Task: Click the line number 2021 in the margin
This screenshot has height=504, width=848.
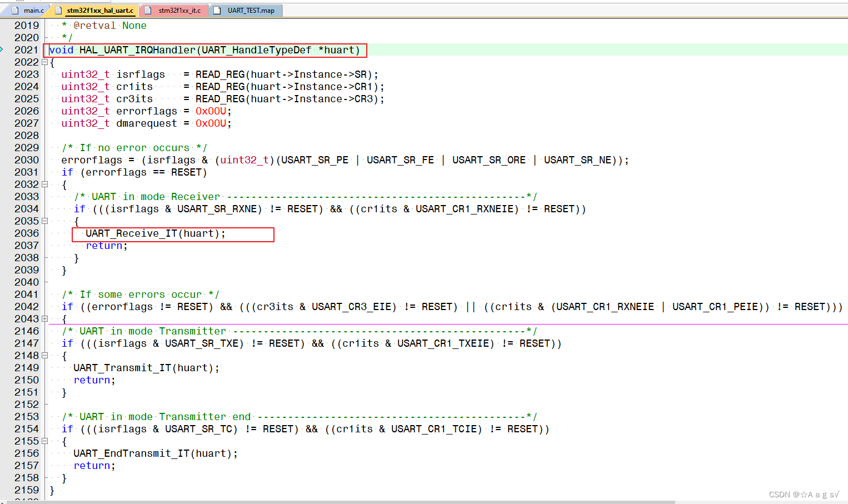Action: point(27,50)
